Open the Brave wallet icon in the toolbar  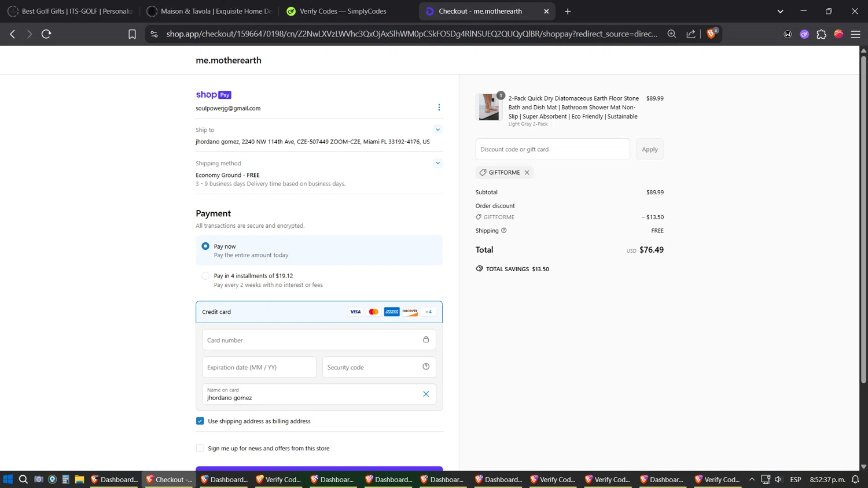click(x=788, y=34)
